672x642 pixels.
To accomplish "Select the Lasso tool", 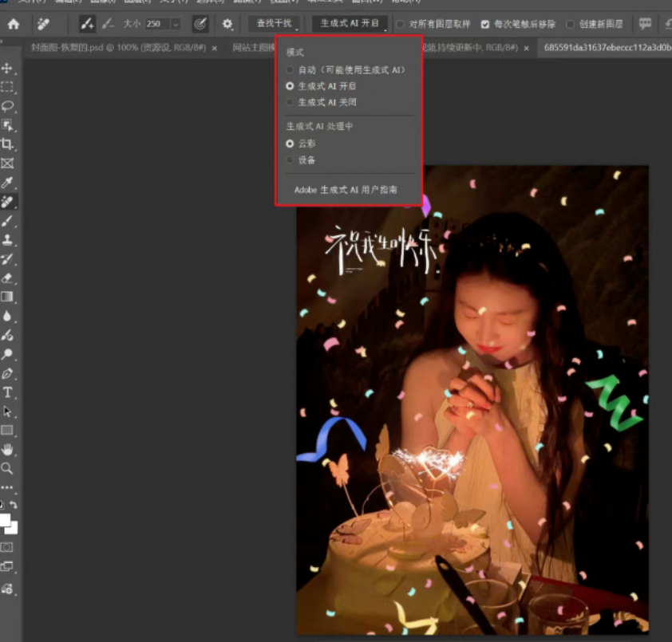I will (x=7, y=106).
